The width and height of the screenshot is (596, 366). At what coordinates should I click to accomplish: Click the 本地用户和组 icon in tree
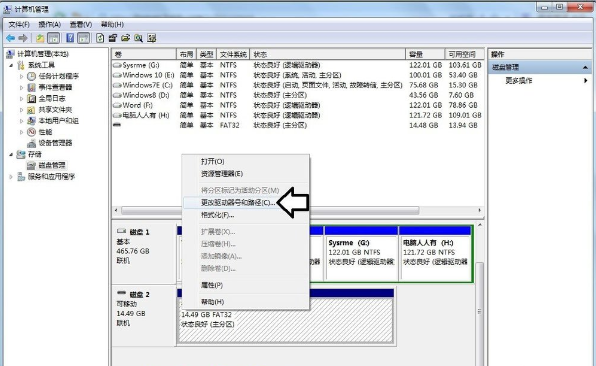tap(32, 120)
